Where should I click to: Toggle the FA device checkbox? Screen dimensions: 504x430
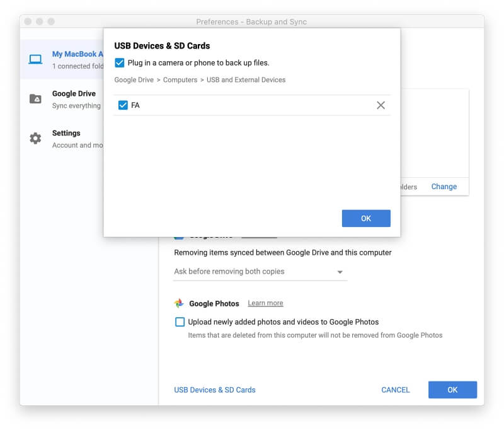[123, 105]
